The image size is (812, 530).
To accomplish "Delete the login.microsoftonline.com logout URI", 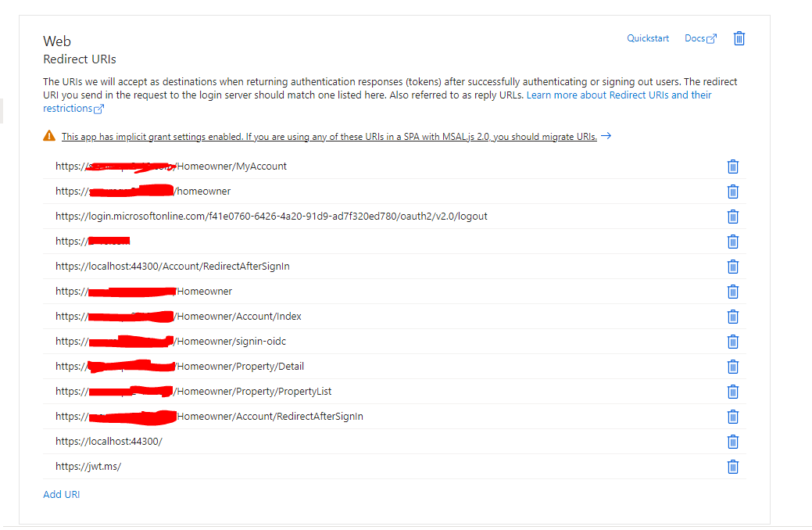I will [733, 216].
